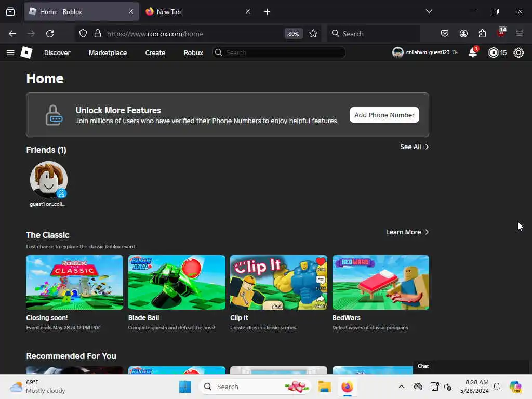Open a new browser tab

coord(268,12)
